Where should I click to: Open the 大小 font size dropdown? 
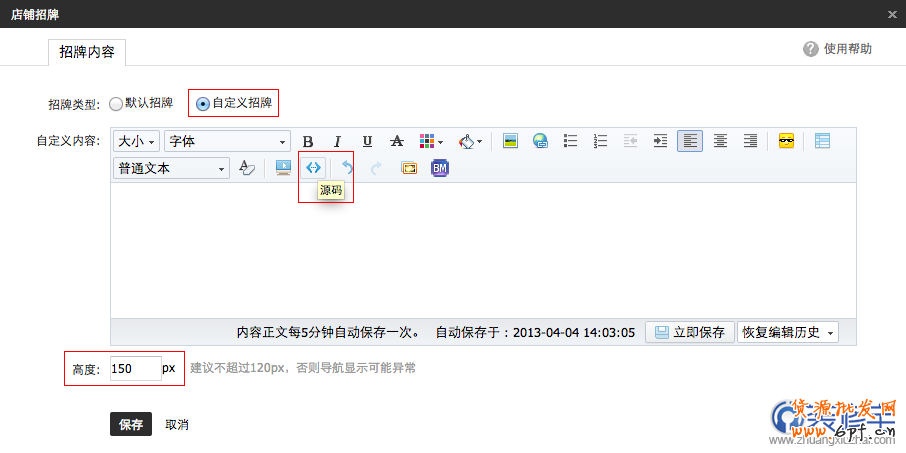click(x=136, y=141)
